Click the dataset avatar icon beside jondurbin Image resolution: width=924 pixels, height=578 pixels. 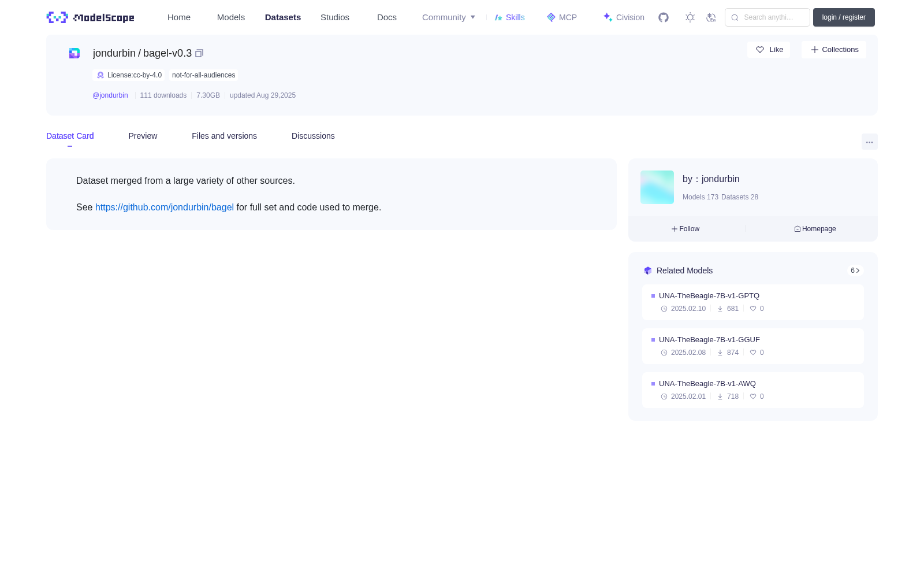pos(74,53)
